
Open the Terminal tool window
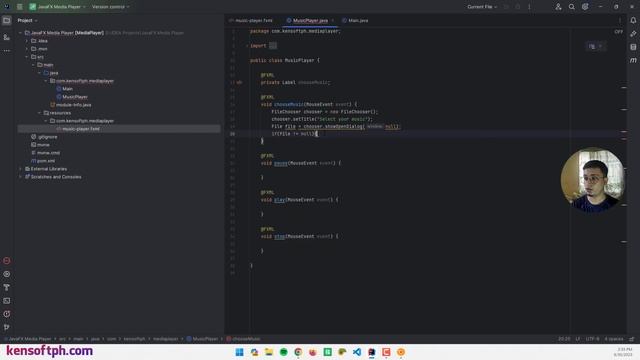[x=7, y=301]
